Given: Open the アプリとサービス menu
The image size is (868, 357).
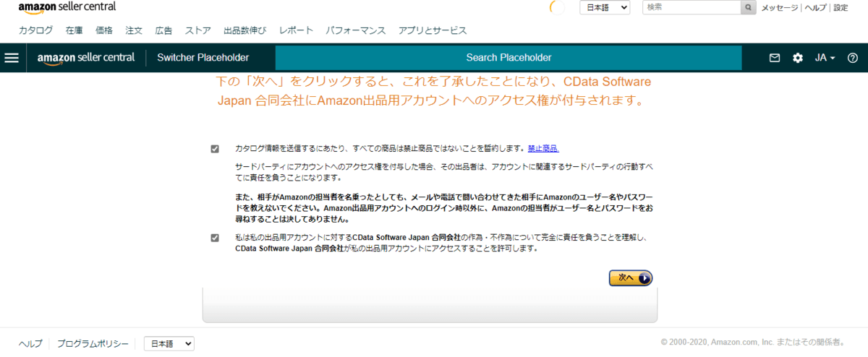Looking at the screenshot, I should 433,30.
